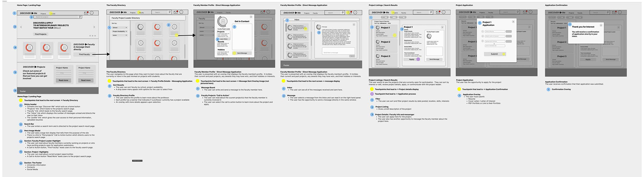Click the DISCOVER Me logo in Faculty Directory header
Image resolution: width=644 pixels, height=177 pixels.
click(x=118, y=12)
